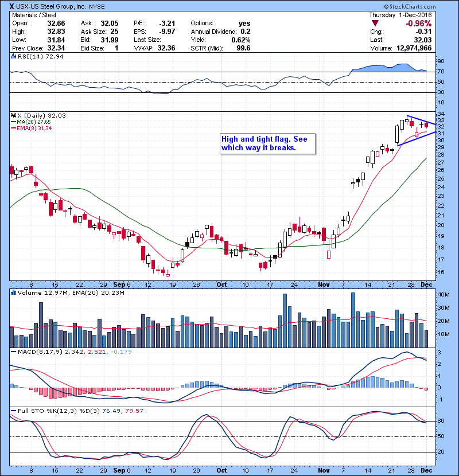Click the Yield value 0.62%
This screenshot has width=459, height=476.
tap(241, 40)
